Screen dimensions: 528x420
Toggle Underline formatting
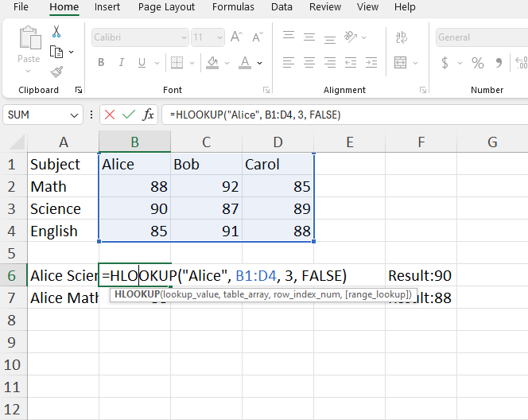(142, 63)
